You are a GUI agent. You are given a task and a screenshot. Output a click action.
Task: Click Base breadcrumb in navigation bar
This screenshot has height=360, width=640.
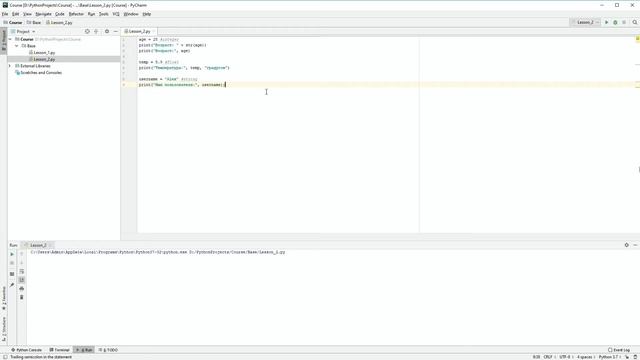[34, 22]
